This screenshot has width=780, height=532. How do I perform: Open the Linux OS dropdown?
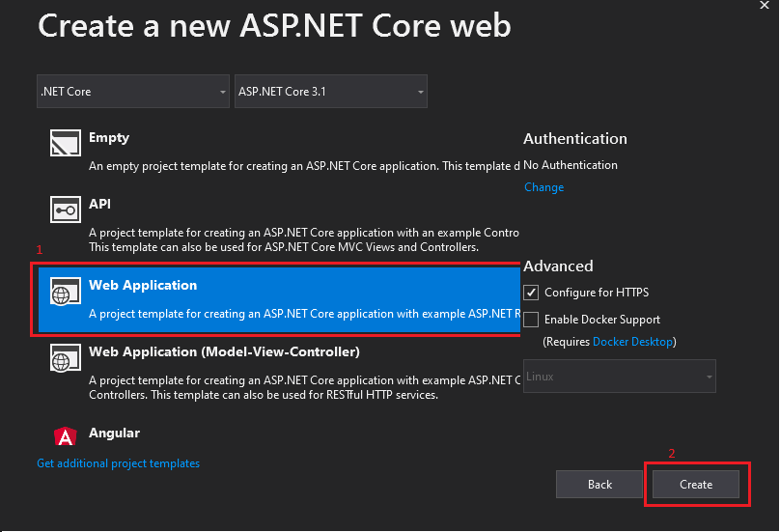coord(620,377)
